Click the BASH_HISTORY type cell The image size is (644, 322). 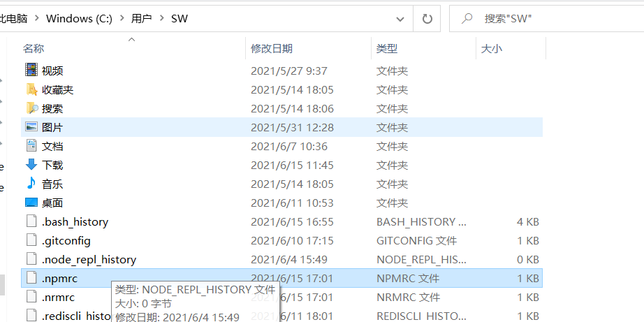[x=421, y=222]
